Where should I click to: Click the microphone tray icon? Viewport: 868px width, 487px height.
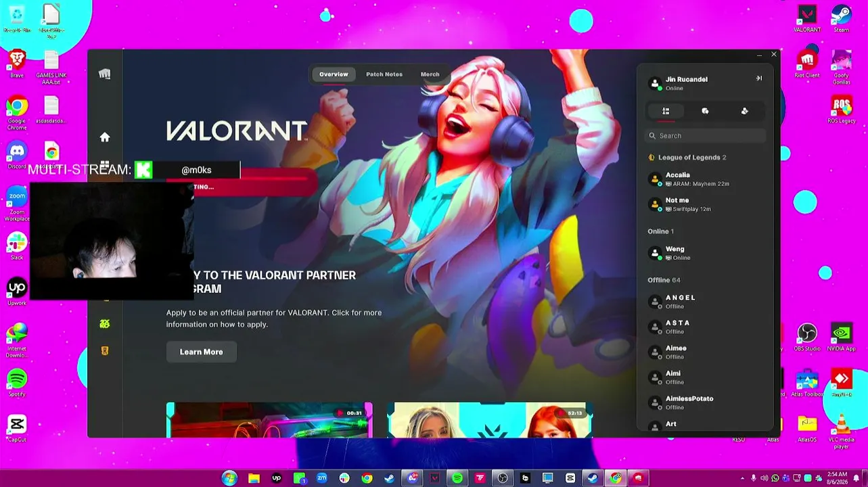click(x=754, y=478)
